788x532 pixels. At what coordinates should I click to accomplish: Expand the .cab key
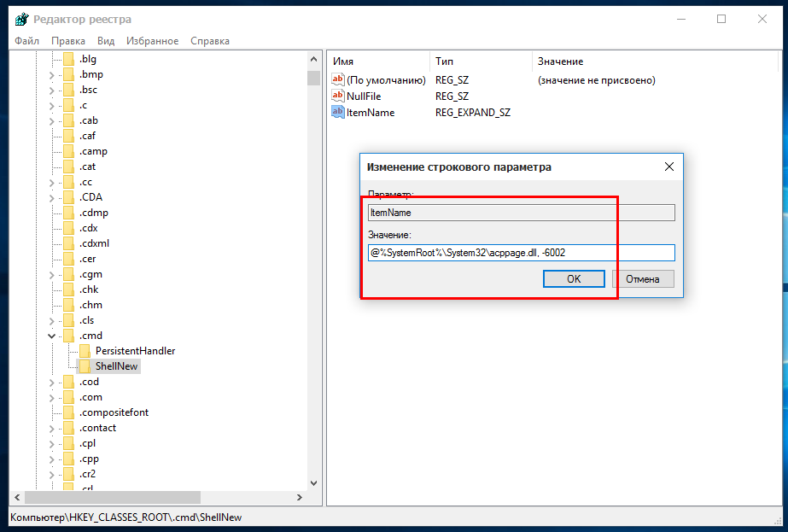[x=51, y=121]
